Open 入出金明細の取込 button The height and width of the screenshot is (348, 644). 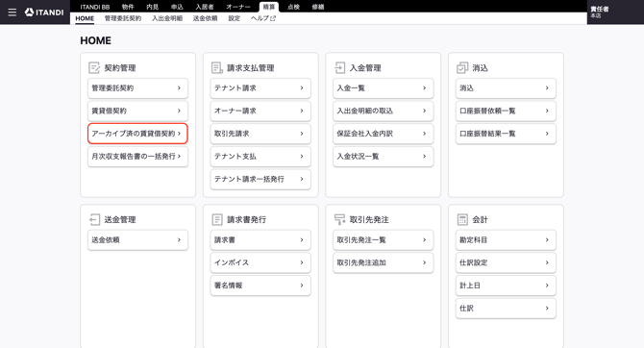(x=384, y=111)
